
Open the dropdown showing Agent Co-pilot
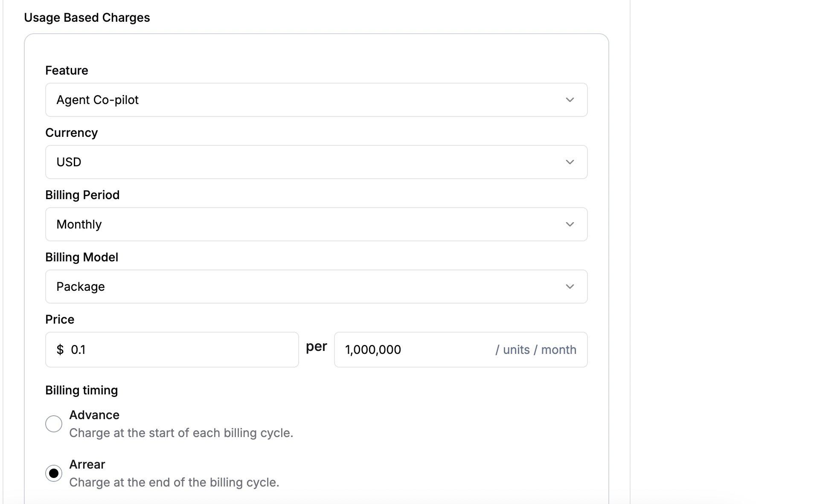click(317, 100)
